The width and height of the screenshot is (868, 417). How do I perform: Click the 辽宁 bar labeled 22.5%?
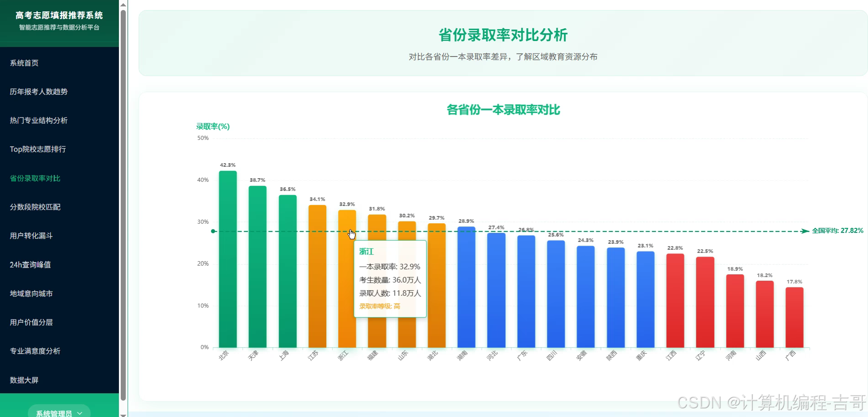(705, 302)
